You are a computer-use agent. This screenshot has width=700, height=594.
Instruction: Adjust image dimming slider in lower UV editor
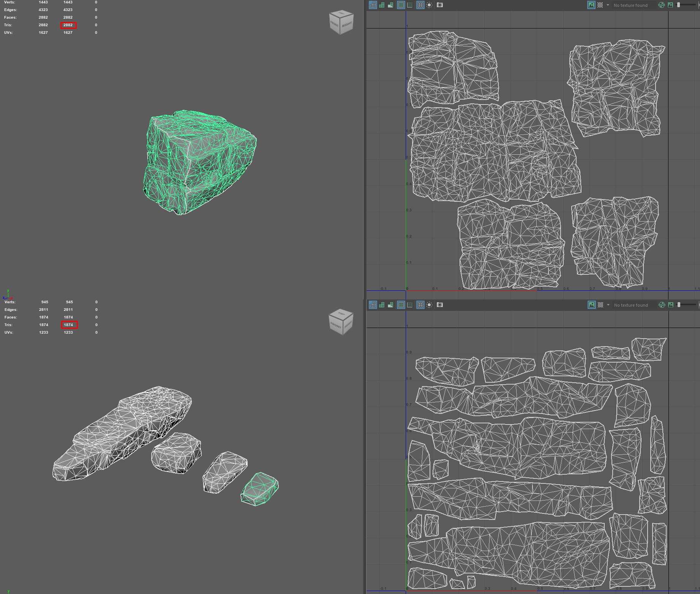[687, 305]
